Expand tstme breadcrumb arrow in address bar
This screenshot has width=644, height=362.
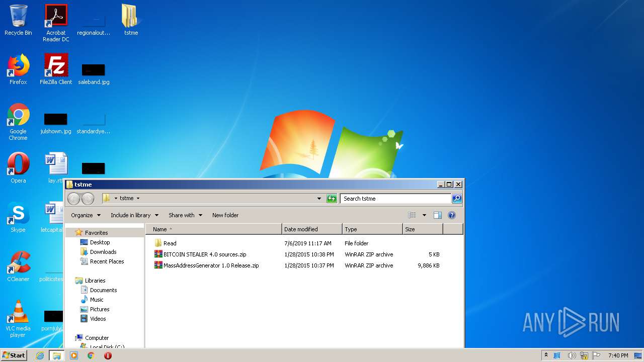click(x=138, y=199)
